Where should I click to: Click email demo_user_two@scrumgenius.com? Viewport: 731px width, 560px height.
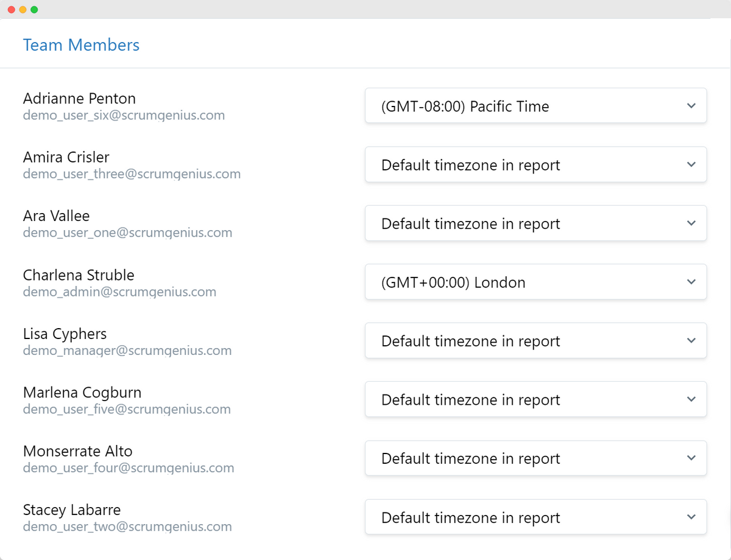click(127, 527)
